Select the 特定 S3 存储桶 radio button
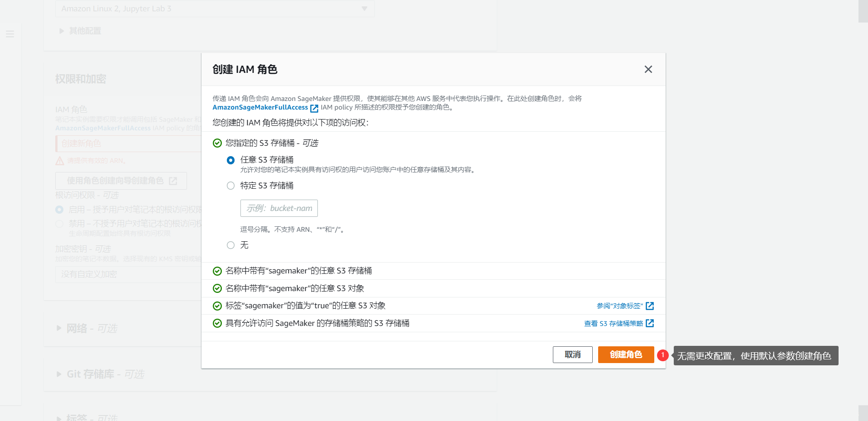The height and width of the screenshot is (421, 868). (x=230, y=186)
